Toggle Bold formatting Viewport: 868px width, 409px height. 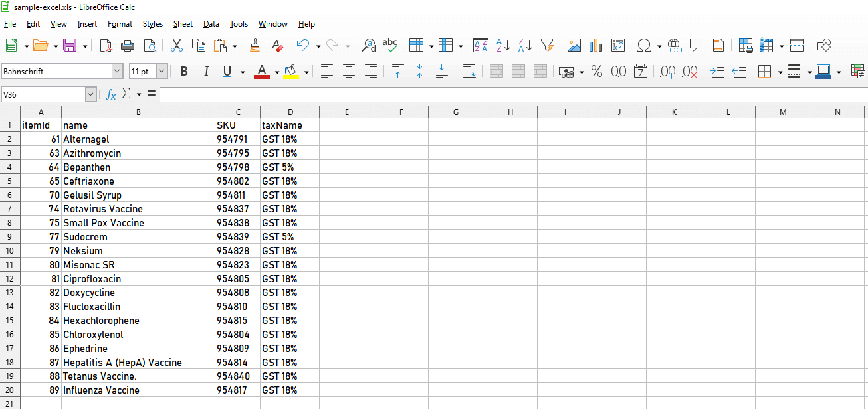[184, 71]
